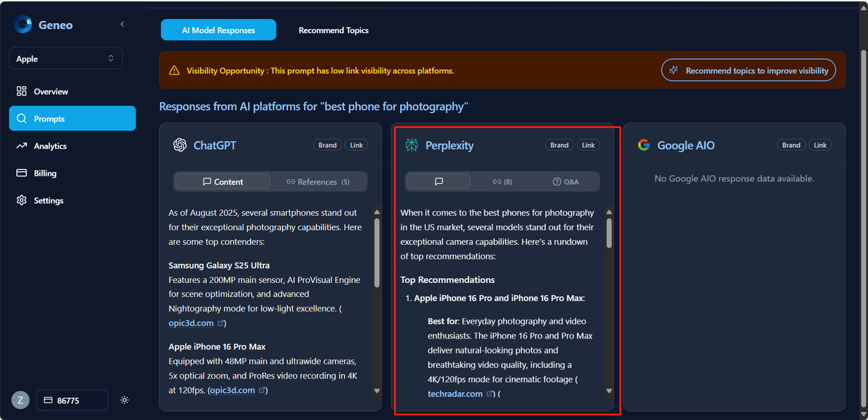
Task: Click the 'No Google AIO response data available' text
Action: point(734,178)
